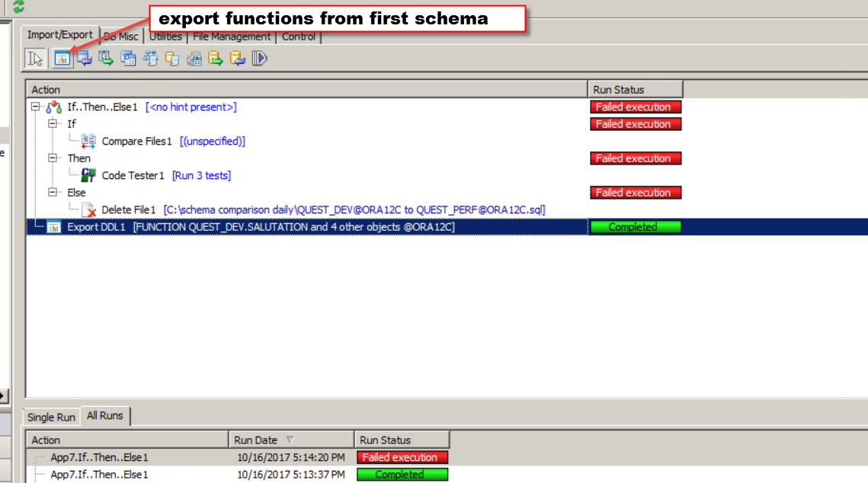The image size is (868, 483).
Task: Select the If..Then..Else1 tree row
Action: tap(306, 107)
